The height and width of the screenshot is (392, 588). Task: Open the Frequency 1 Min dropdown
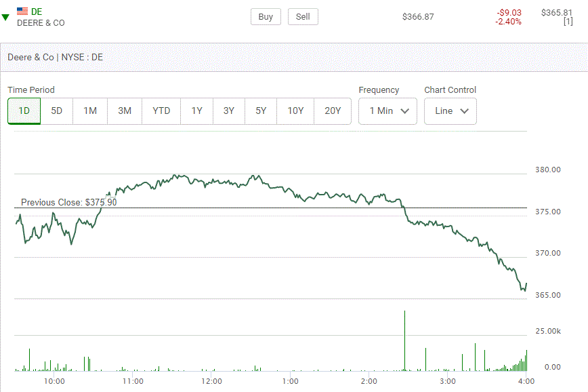[387, 111]
